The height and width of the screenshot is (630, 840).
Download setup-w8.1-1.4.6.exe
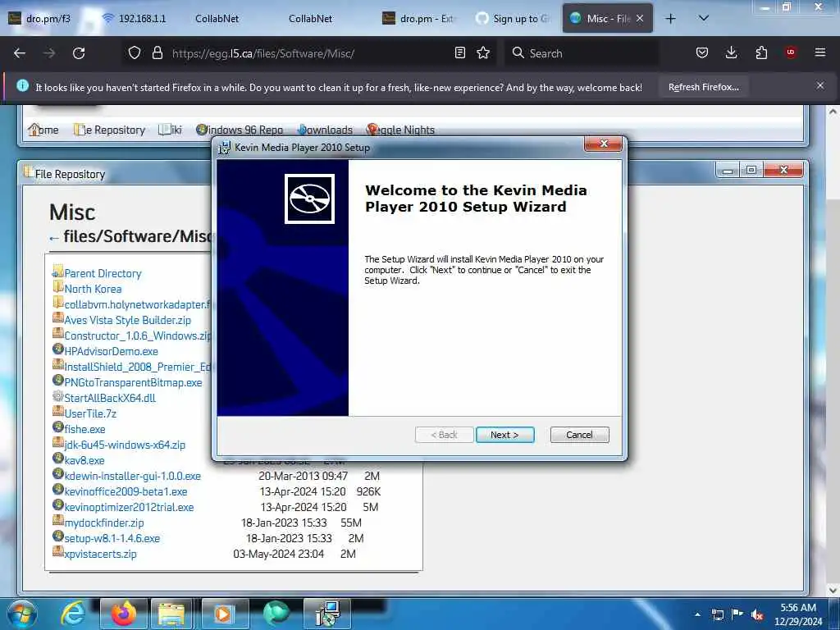click(112, 538)
